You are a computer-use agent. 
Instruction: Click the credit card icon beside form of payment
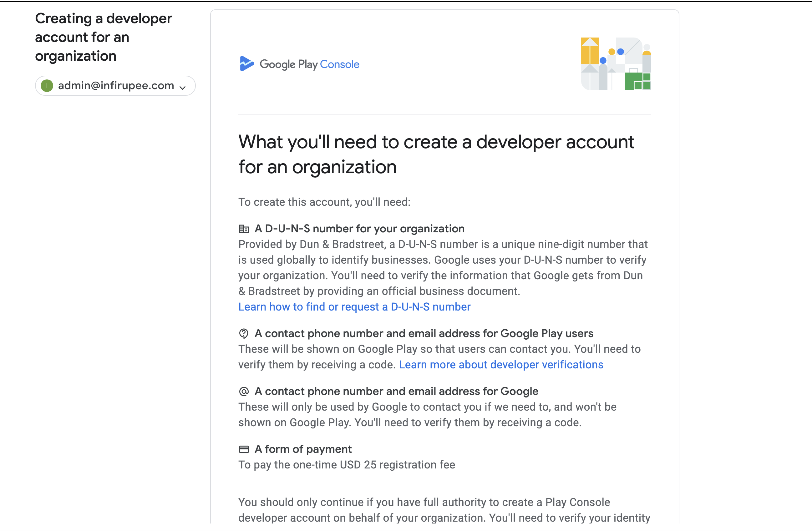244,449
